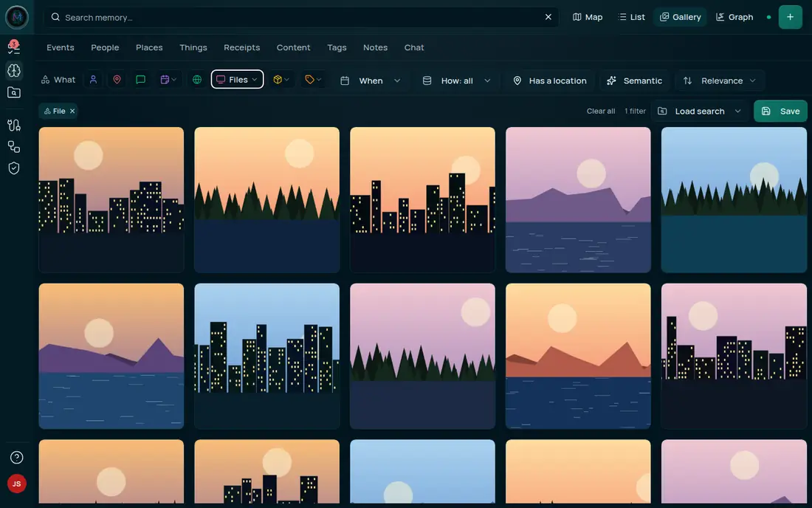This screenshot has height=508, width=812.
Task: Open the folder search icon in the sidebar
Action: (x=14, y=93)
